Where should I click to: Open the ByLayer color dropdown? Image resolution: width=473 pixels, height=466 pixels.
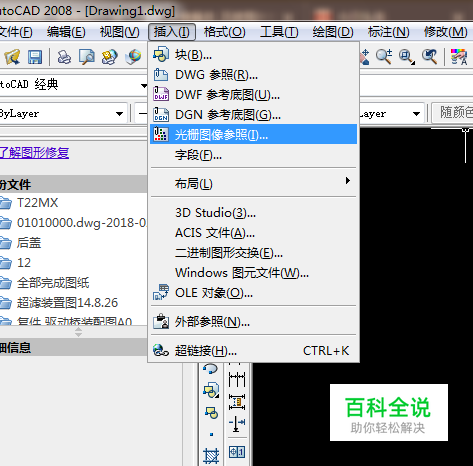tap(119, 114)
